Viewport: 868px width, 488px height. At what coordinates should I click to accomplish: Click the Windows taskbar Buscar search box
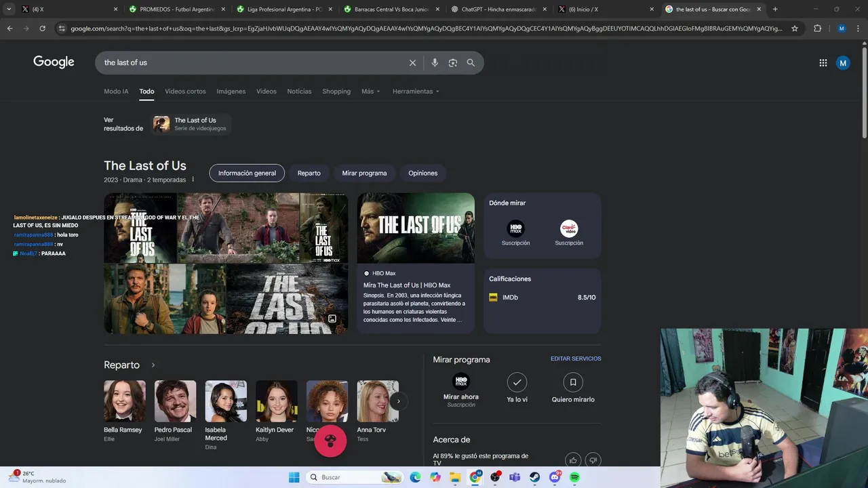point(355,477)
